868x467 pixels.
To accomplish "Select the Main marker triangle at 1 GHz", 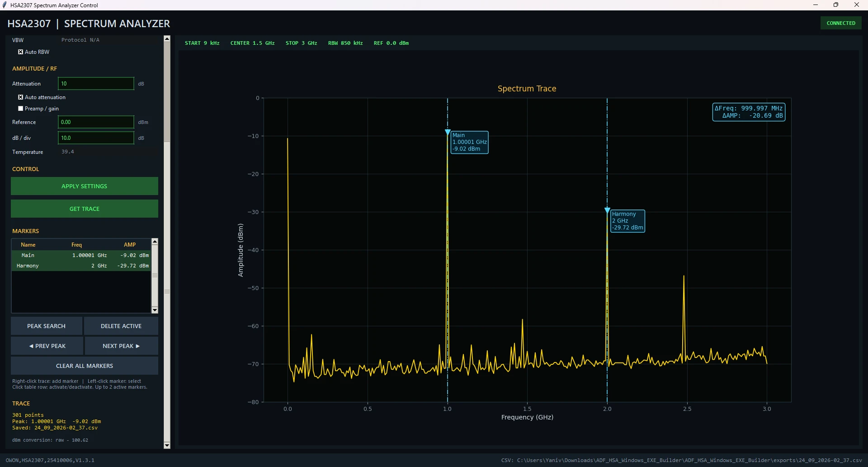I will click(448, 133).
